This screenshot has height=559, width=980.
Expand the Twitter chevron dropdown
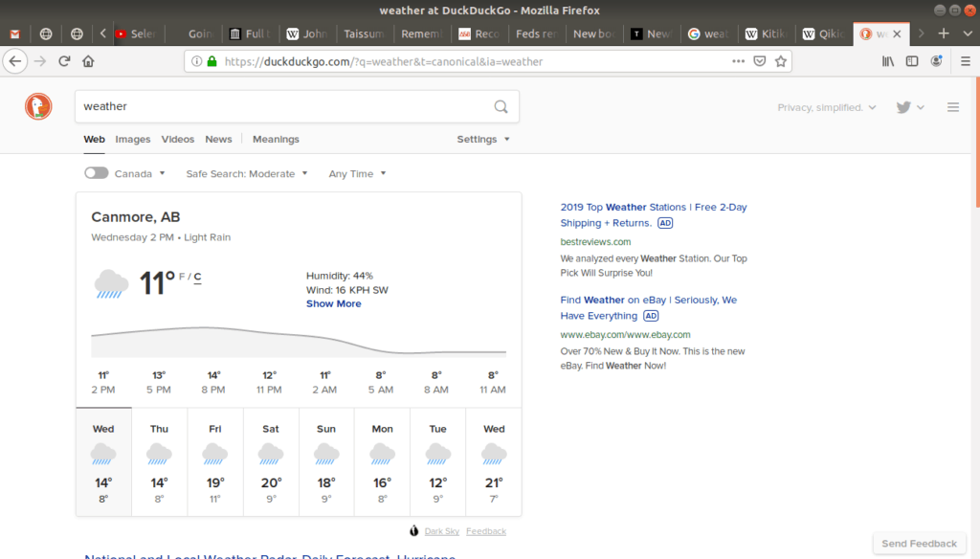point(921,107)
